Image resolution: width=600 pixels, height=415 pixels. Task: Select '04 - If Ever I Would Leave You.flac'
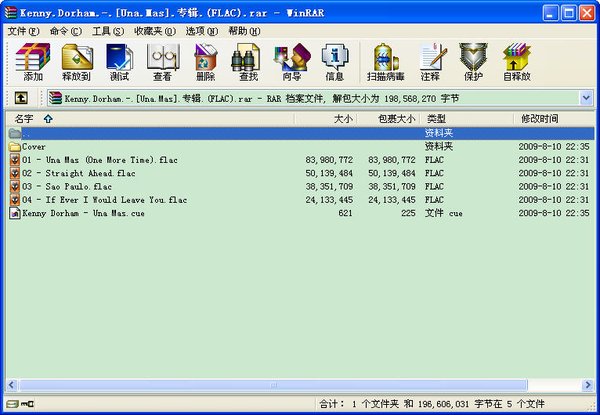click(104, 200)
